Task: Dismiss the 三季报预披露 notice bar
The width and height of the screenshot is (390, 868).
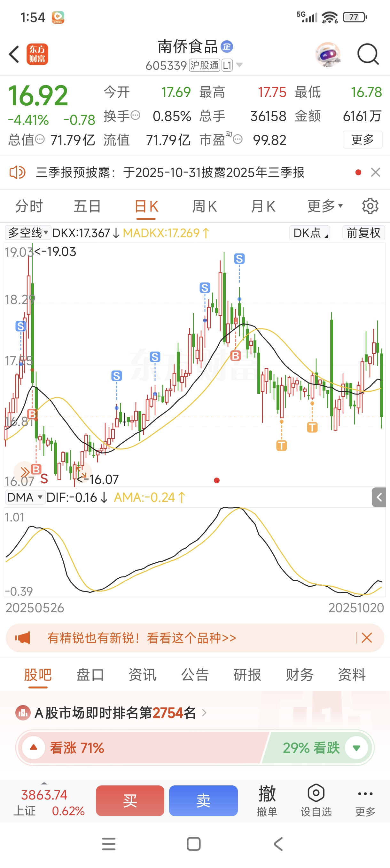Action: [x=376, y=173]
